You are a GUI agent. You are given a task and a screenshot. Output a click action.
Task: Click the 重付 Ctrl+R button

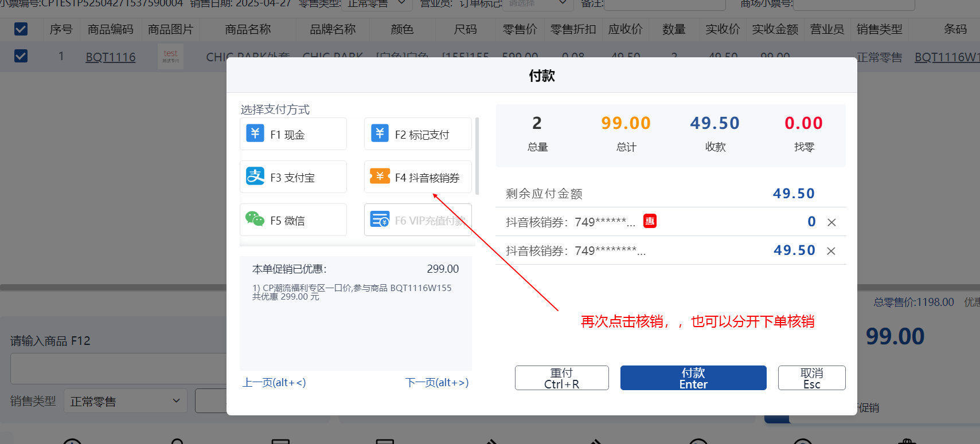(561, 378)
